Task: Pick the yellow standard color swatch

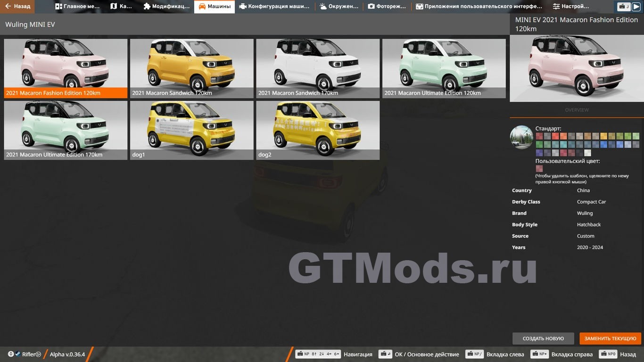Action: click(604, 136)
